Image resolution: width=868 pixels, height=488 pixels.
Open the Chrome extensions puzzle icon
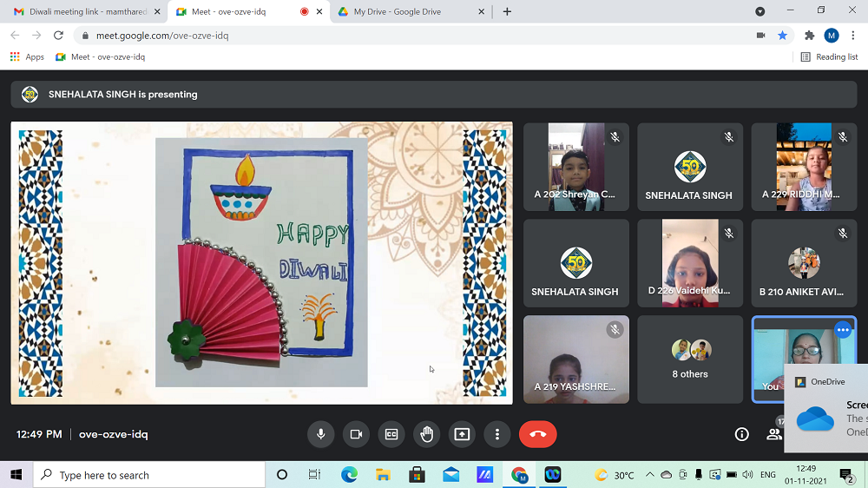pyautogui.click(x=809, y=36)
